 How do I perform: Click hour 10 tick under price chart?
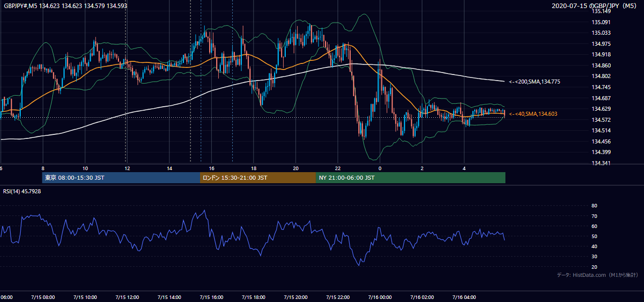pos(85,169)
